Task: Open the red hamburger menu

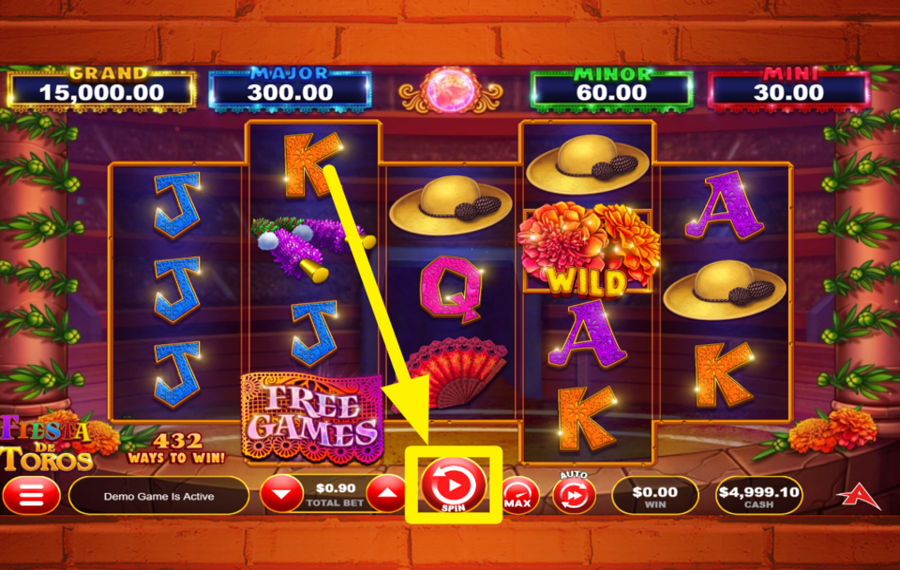Action: point(32,495)
